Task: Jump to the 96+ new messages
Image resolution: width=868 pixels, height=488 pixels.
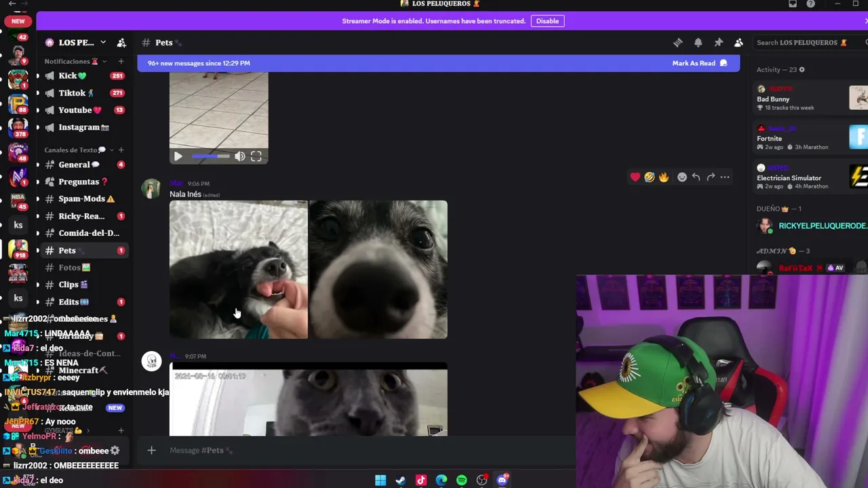Action: [x=199, y=63]
